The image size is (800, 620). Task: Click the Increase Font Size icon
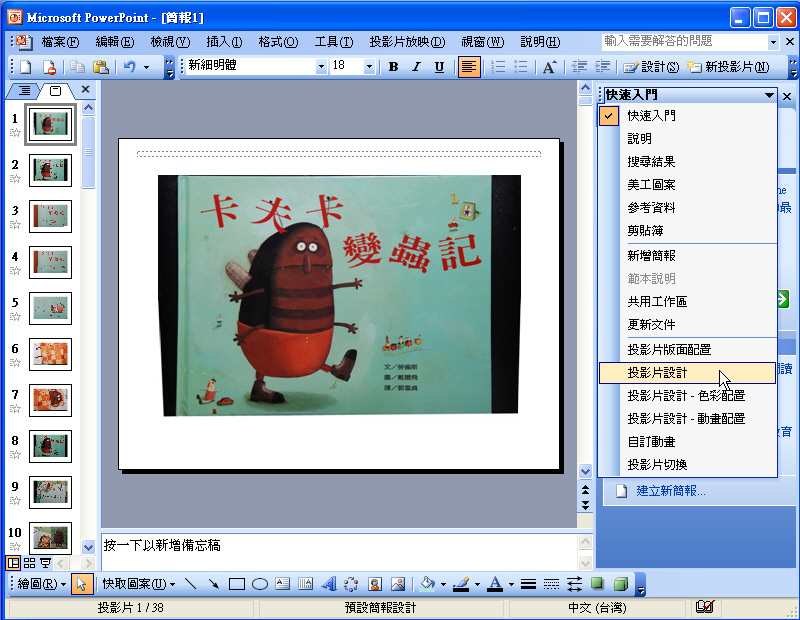click(549, 67)
